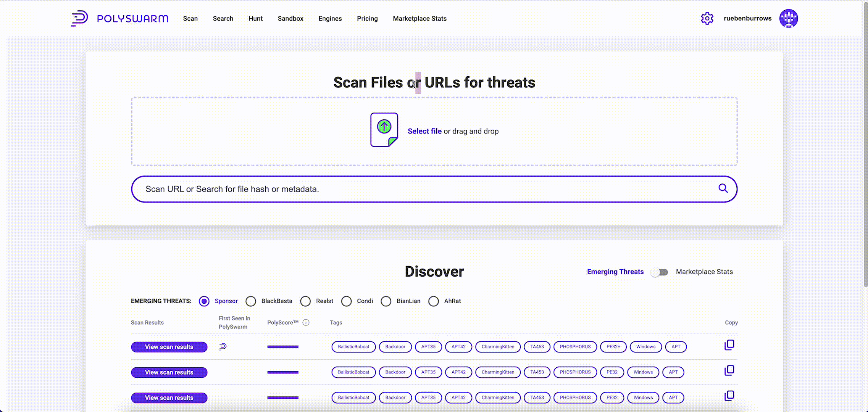Choose the AhRat emerging threat
Screen dimensions: 868x412
pyautogui.click(x=434, y=301)
